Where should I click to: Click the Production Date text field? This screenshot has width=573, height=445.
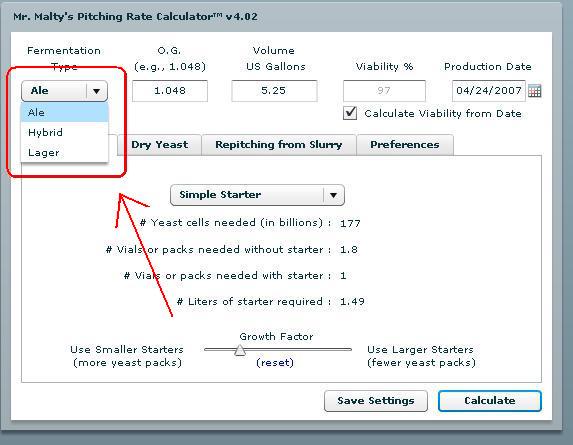coord(489,91)
